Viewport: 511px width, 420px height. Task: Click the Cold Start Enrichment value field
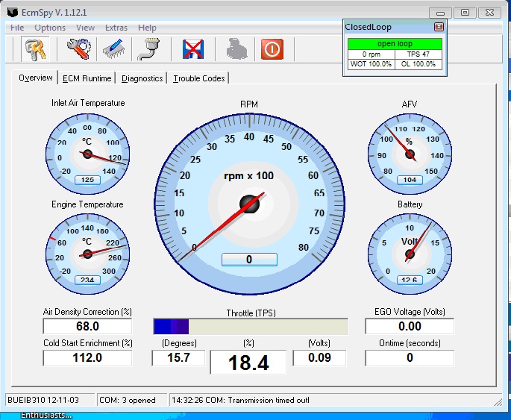tap(87, 358)
